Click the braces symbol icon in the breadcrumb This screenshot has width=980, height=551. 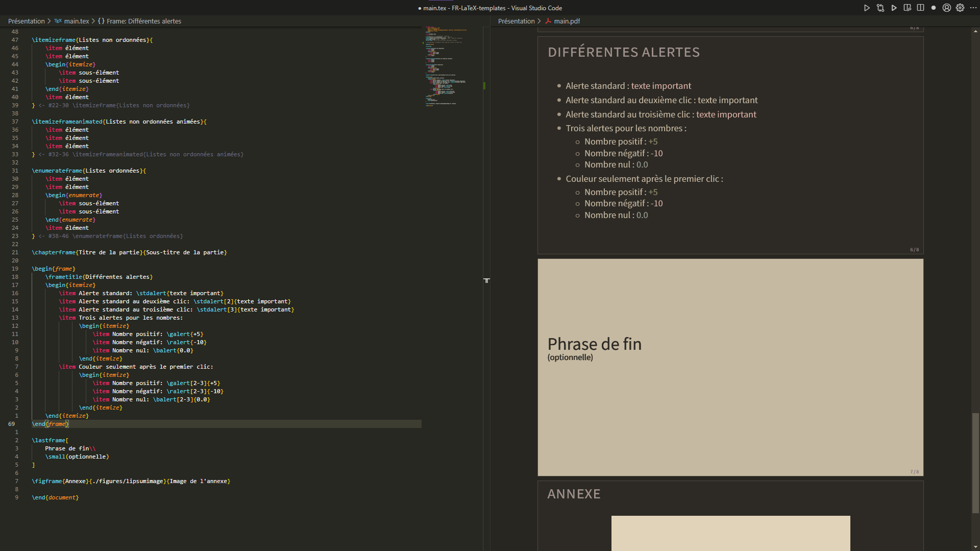(x=101, y=21)
